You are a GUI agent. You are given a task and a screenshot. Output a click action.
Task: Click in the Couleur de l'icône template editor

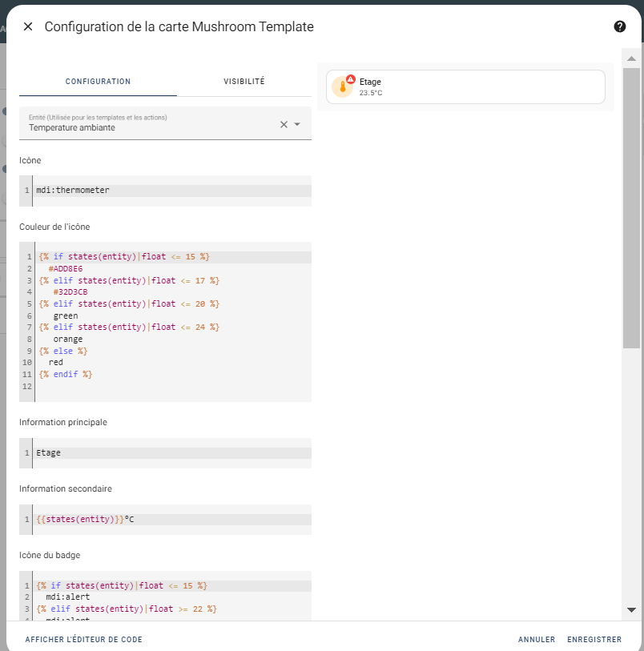coord(171,320)
